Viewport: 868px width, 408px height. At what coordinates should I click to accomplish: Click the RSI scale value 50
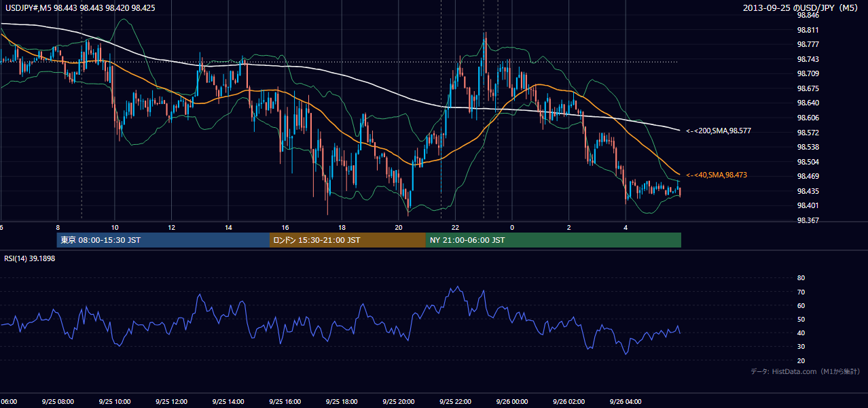[x=801, y=319]
